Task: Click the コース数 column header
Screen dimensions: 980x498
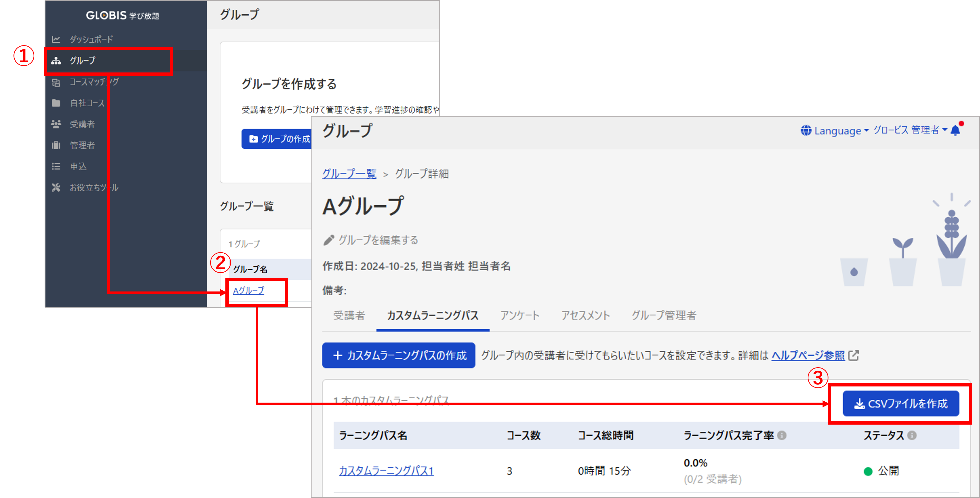Action: 524,435
